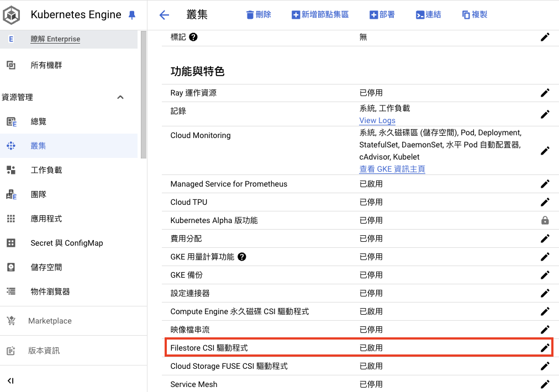Click the pin icon beside Kubernetes Engine
The height and width of the screenshot is (392, 559).
[132, 15]
